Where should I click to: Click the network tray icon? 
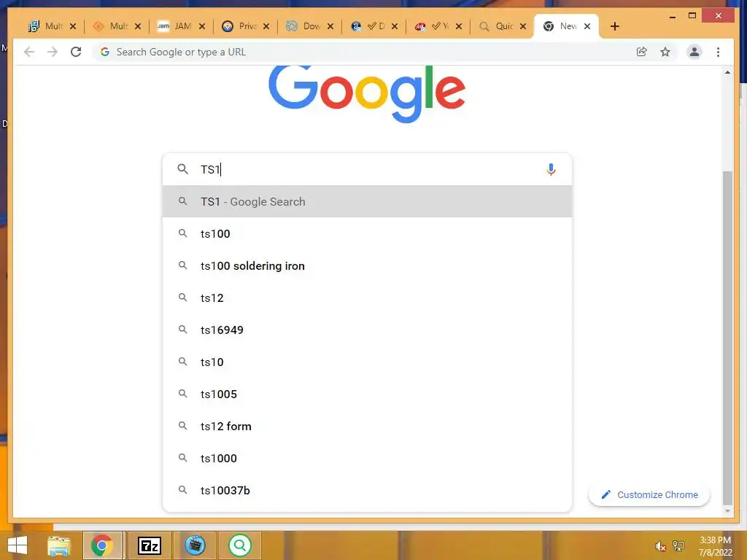point(678,546)
